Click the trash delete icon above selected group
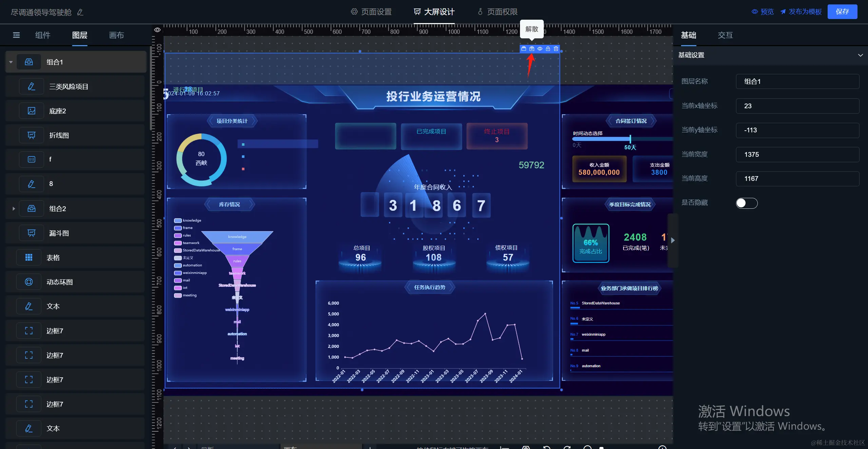The width and height of the screenshot is (868, 449). click(556, 49)
